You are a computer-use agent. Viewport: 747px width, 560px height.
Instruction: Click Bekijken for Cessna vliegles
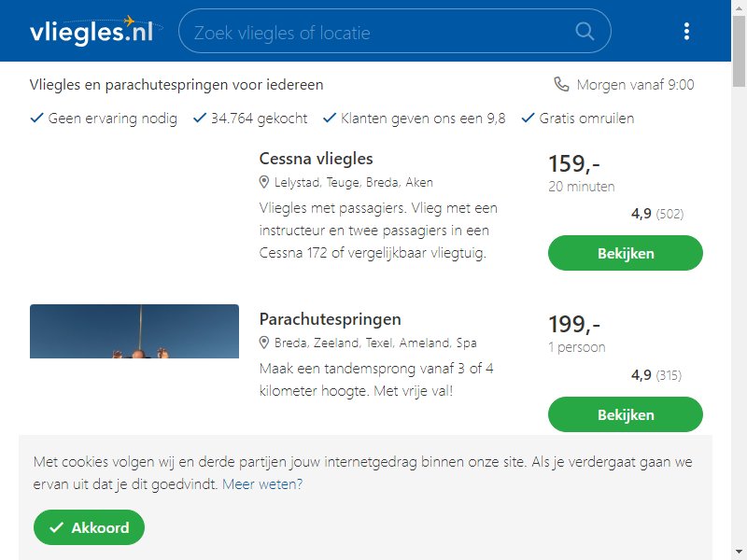coord(625,253)
